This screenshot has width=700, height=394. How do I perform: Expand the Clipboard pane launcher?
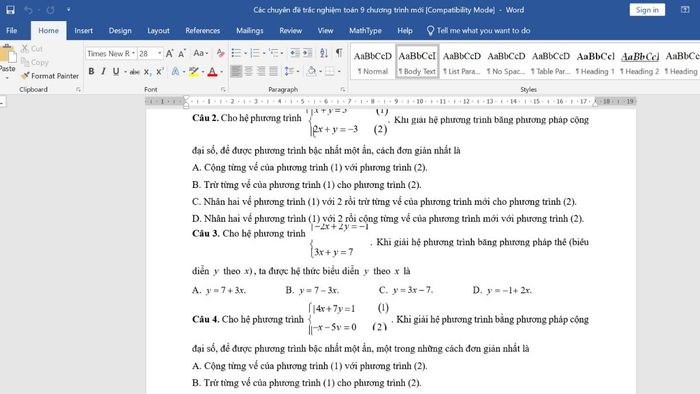tap(78, 90)
